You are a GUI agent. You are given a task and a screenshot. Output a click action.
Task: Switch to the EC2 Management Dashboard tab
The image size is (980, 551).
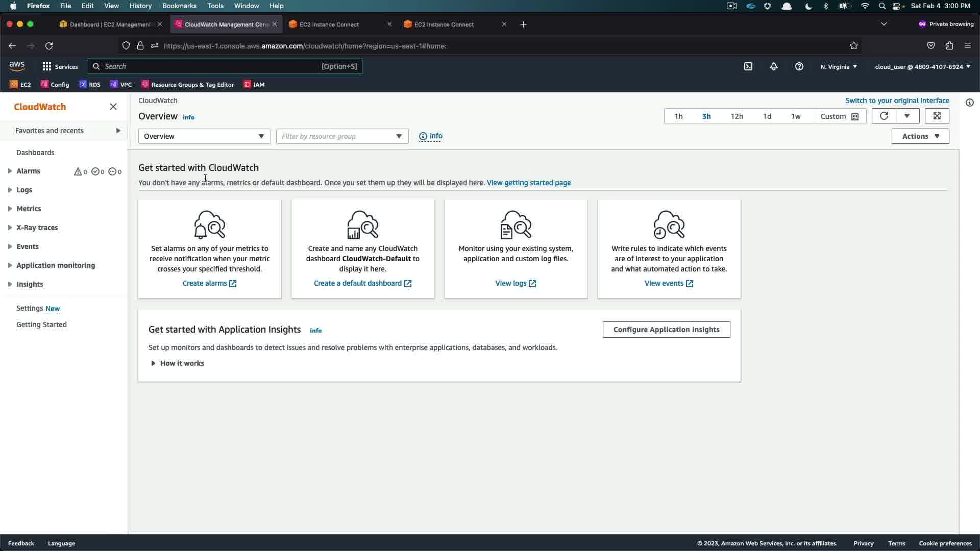click(110, 24)
